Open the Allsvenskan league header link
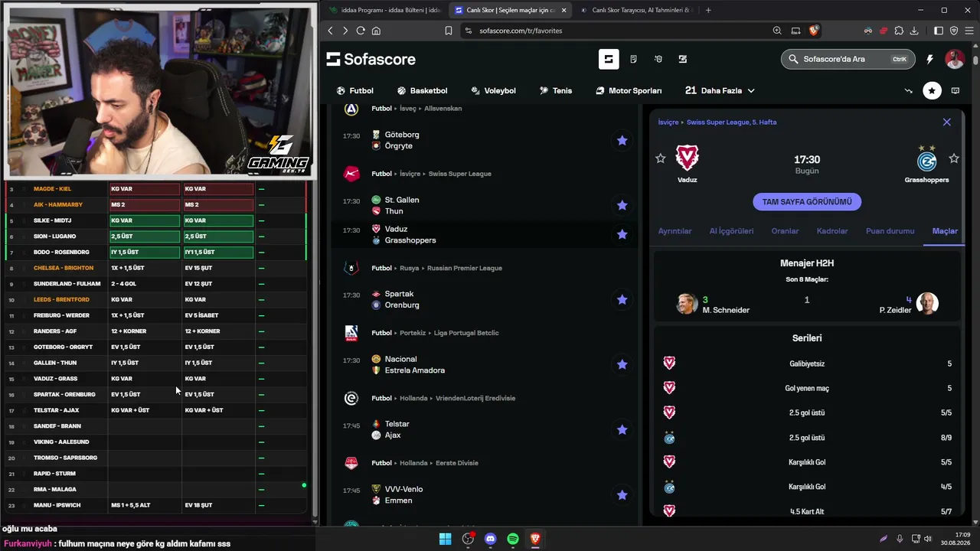 click(443, 109)
